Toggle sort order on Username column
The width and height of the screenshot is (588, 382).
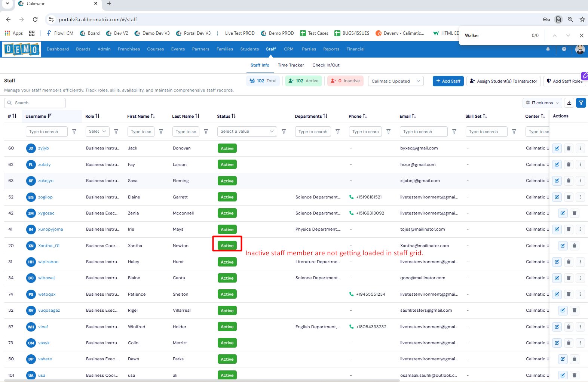click(x=49, y=116)
